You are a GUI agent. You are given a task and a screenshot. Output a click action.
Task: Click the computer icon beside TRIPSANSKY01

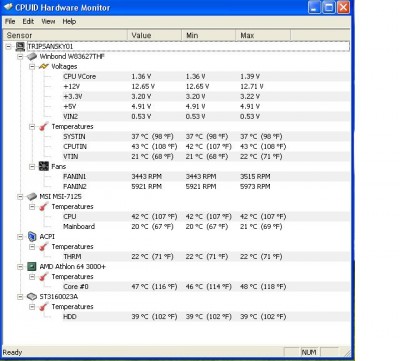click(x=20, y=46)
